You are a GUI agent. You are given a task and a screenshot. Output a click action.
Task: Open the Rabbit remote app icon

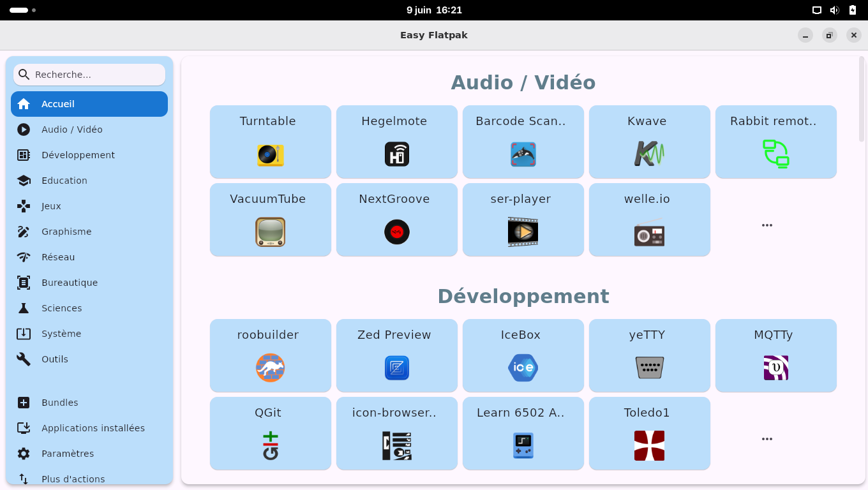pyautogui.click(x=776, y=154)
